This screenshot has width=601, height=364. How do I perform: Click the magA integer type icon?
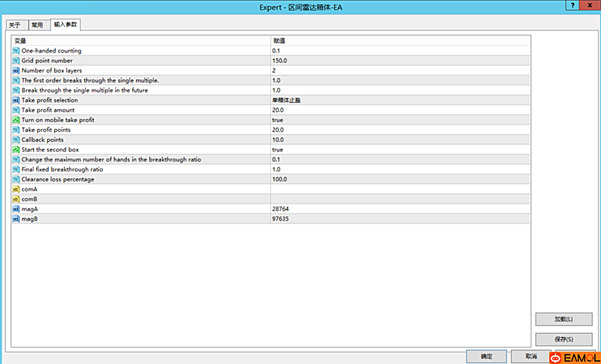(16, 209)
